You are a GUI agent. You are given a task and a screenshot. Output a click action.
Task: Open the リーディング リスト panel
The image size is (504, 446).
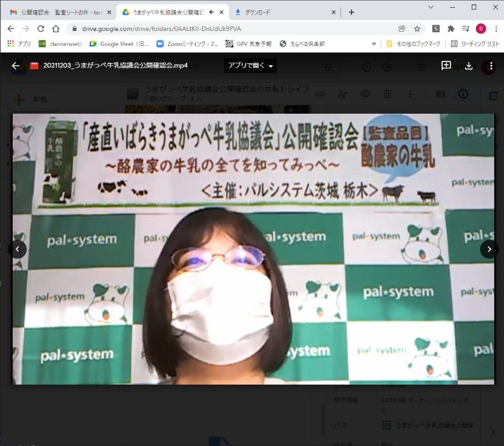[475, 44]
